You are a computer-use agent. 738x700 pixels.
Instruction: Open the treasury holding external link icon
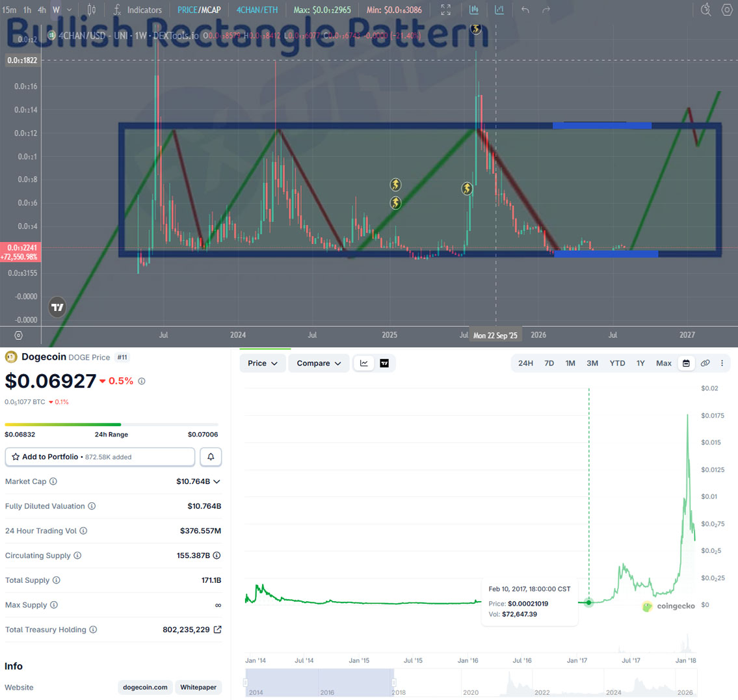[217, 629]
